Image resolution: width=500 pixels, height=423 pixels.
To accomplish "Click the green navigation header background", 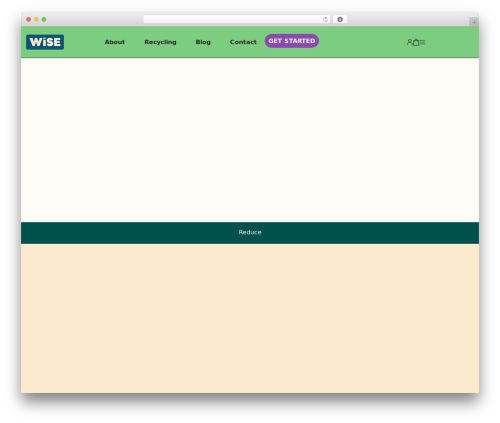I will tap(360, 42).
